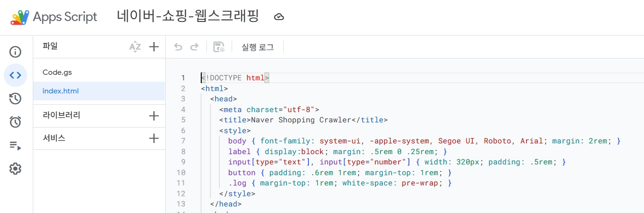Open the Executions list icon

[15, 146]
